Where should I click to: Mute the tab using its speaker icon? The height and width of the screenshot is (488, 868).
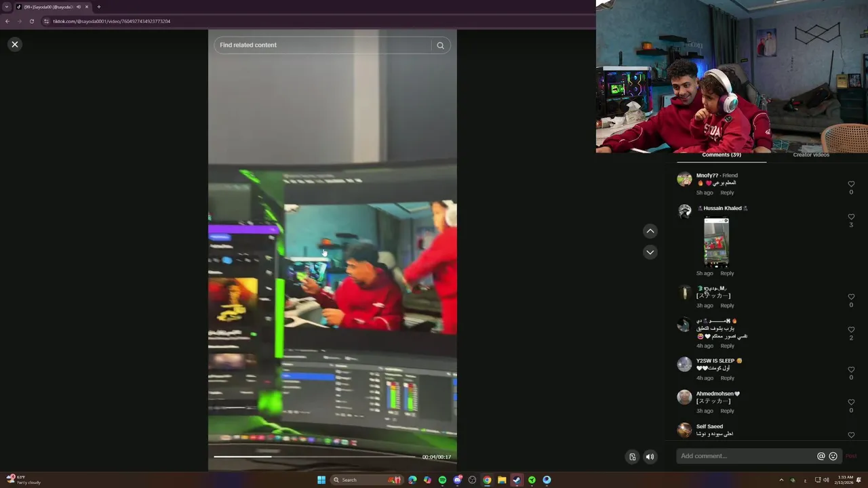click(x=79, y=7)
